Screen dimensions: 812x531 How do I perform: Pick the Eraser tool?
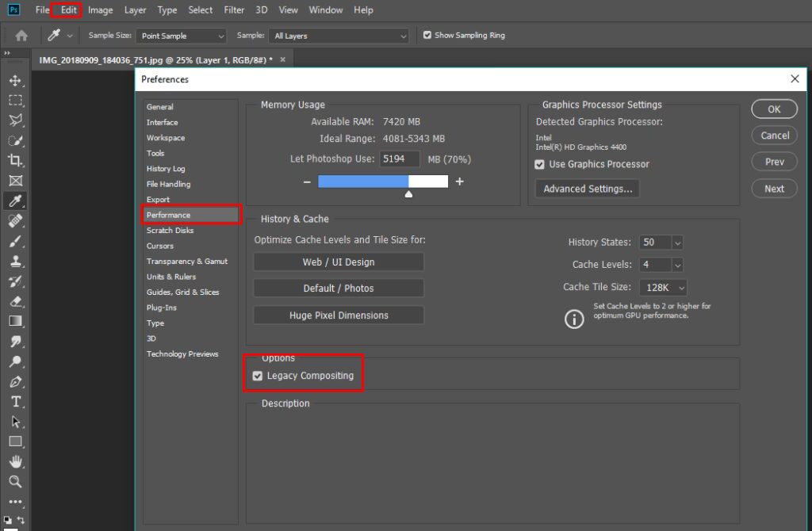coord(15,301)
